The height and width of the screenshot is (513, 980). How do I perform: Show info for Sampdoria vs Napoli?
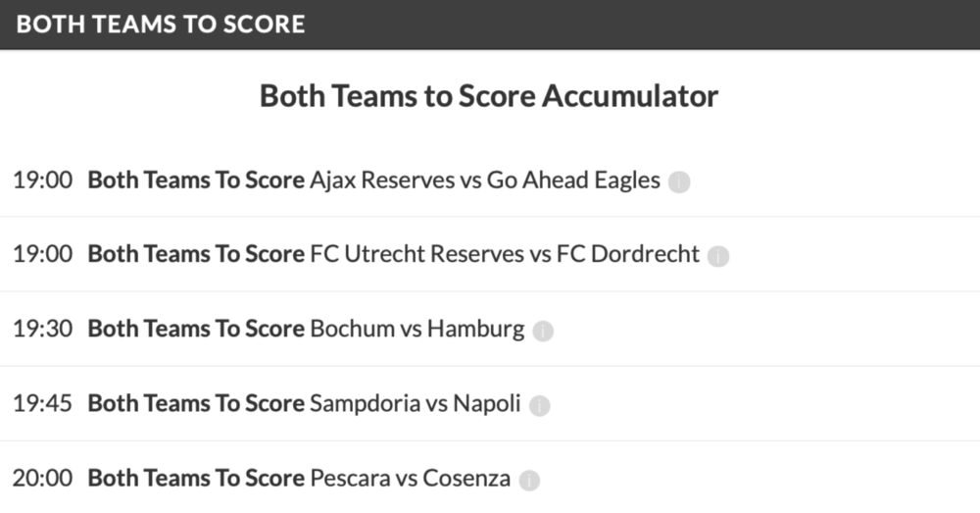539,405
